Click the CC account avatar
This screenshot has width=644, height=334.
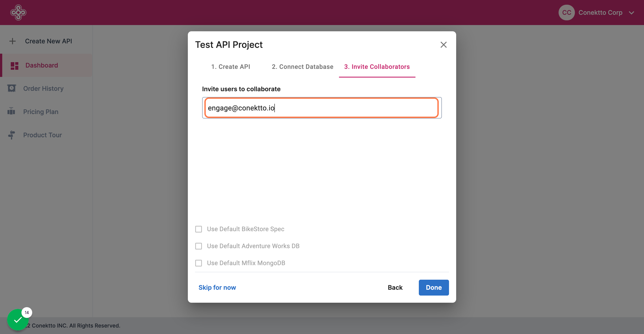[566, 13]
